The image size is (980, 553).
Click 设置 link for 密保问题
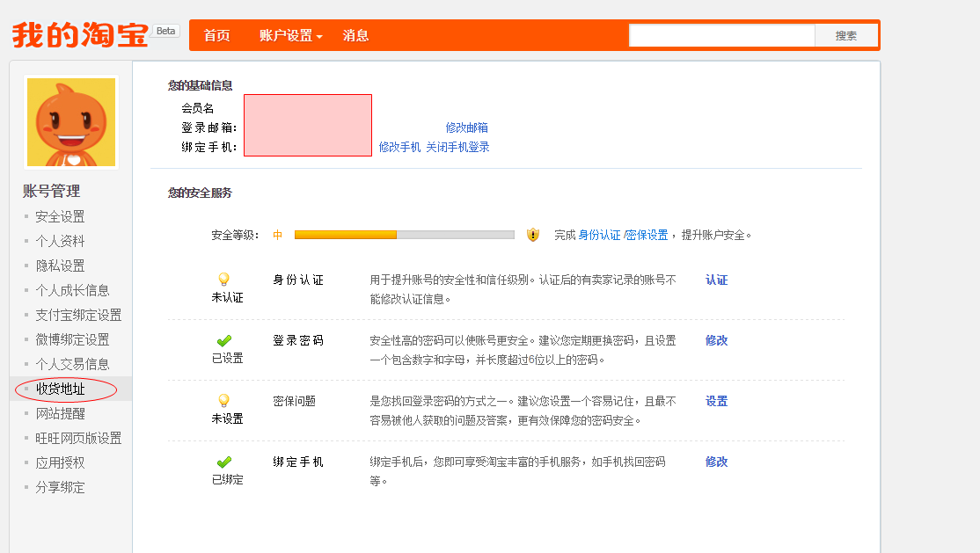click(x=716, y=401)
